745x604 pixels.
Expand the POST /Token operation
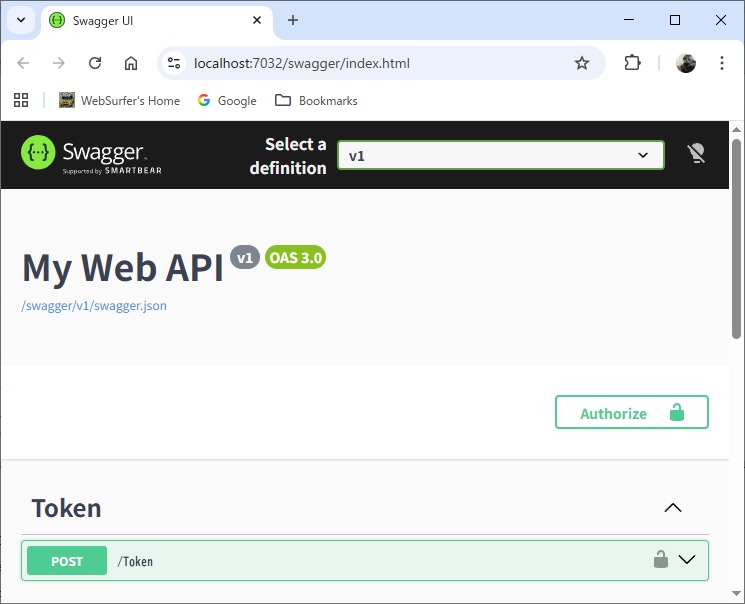(687, 560)
